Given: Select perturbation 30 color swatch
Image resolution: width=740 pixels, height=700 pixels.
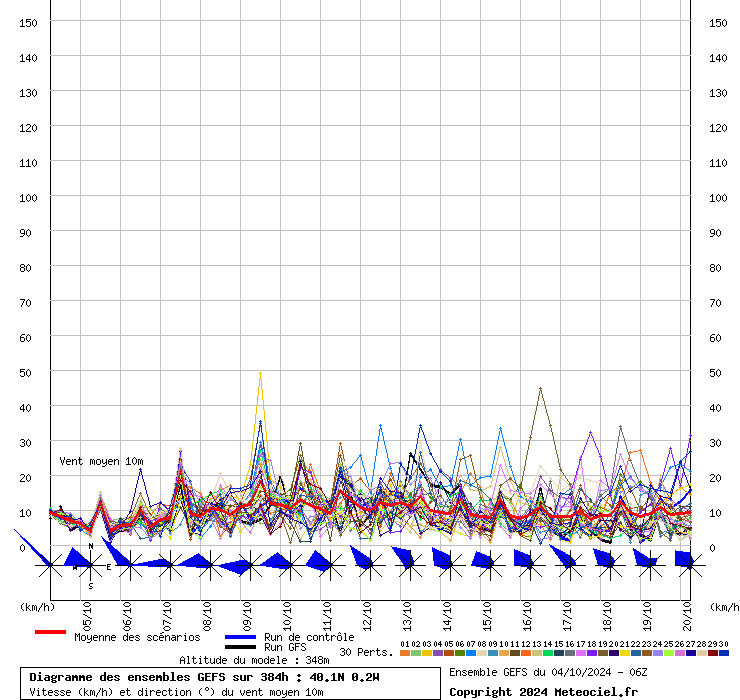Looking at the screenshot, I should [x=724, y=653].
